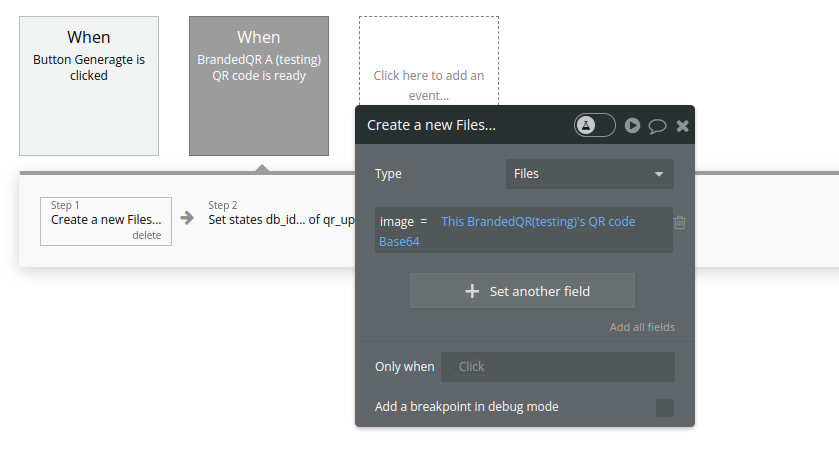The height and width of the screenshot is (468, 839).
Task: Click the play icon in the panel header
Action: 632,125
